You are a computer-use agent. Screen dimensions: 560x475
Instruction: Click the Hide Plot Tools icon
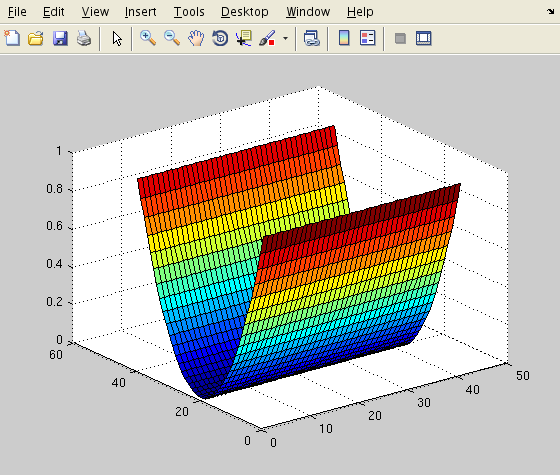click(x=400, y=38)
